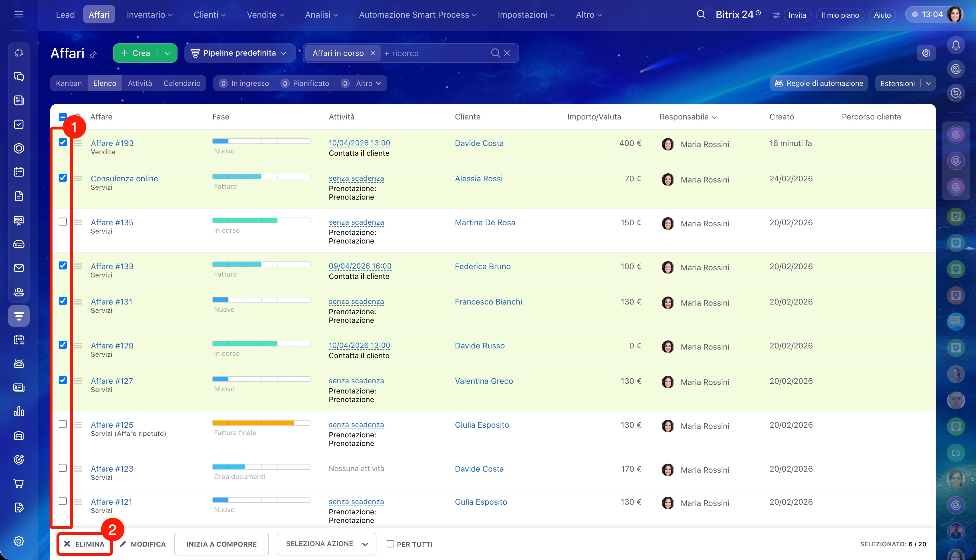Screen dimensions: 976x560
Task: Check the Affare #135 row checkbox
Action: point(63,222)
